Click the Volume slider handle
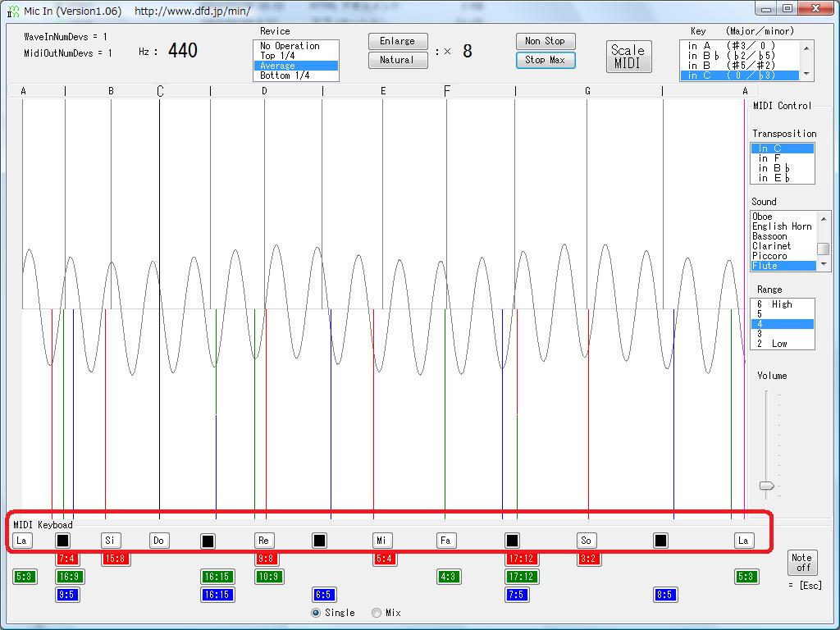 coord(767,486)
